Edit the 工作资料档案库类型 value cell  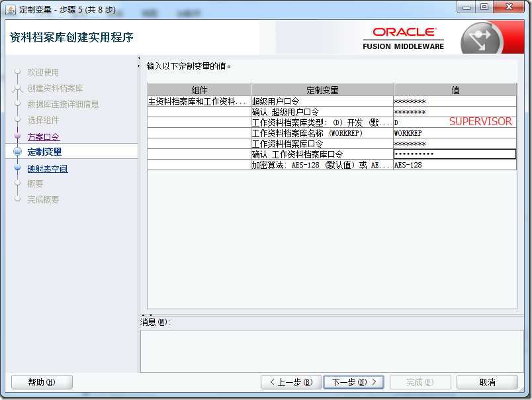455,123
